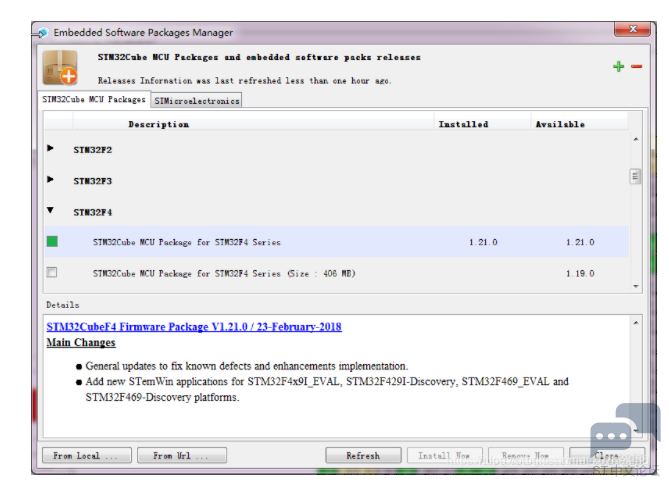Select the STM32F4 row label

[x=93, y=212]
